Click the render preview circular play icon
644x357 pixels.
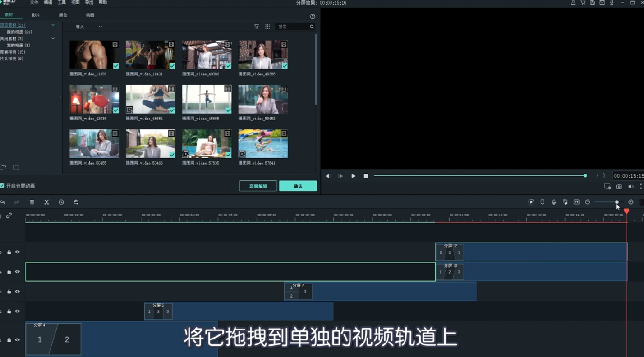pyautogui.click(x=531, y=202)
